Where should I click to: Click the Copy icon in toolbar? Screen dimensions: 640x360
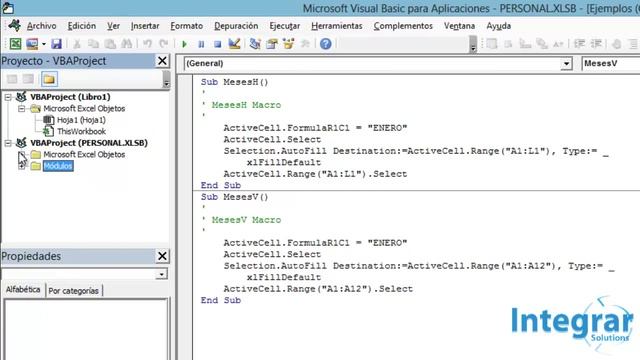coord(93,44)
